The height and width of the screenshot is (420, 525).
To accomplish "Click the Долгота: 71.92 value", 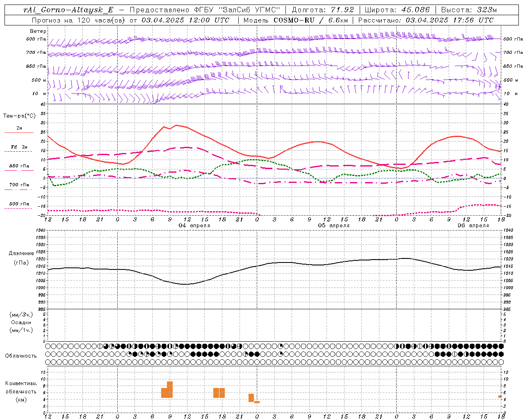I will [x=323, y=10].
